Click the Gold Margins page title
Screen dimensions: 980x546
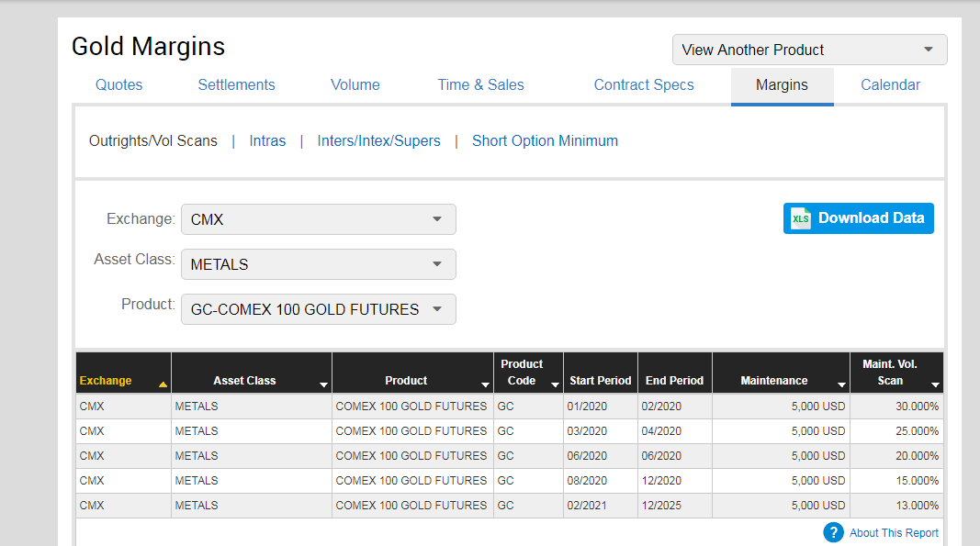point(148,47)
